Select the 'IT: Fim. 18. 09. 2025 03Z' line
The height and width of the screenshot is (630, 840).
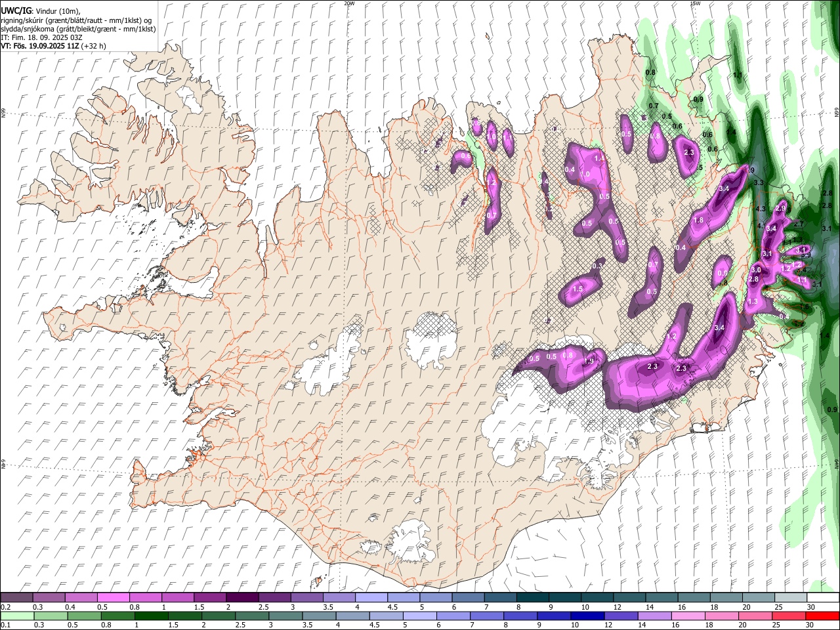(x=41, y=37)
